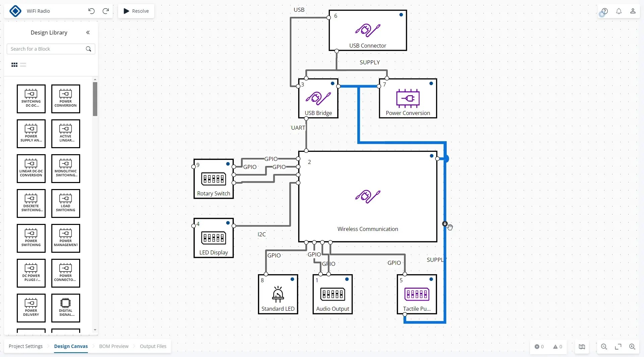Image resolution: width=644 pixels, height=357 pixels.
Task: Select the Monolithic Switching library block
Action: 66,169
